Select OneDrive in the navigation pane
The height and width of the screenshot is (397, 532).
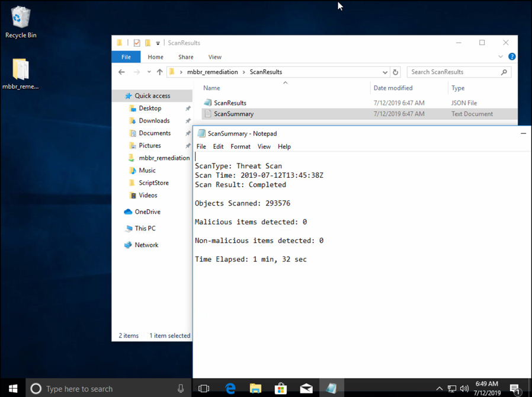[148, 212]
